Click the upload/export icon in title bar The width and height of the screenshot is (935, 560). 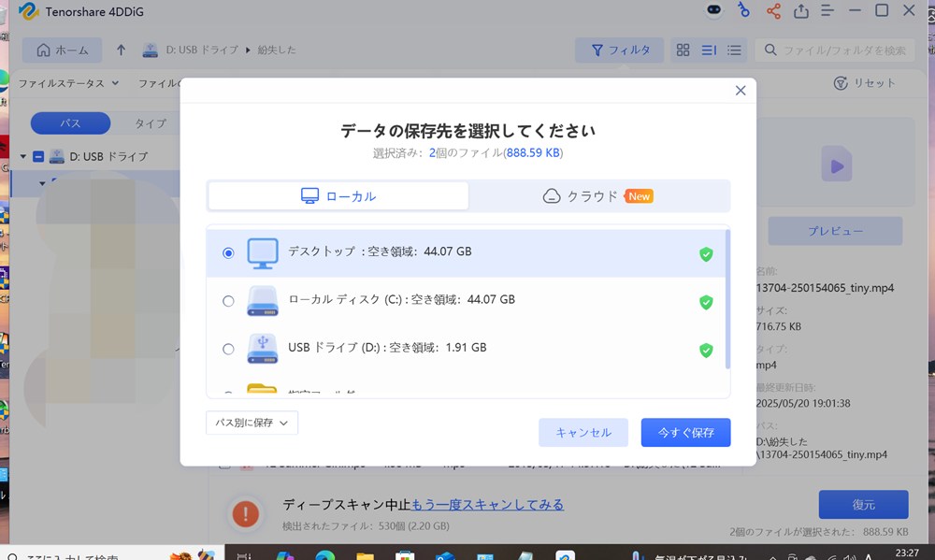tap(801, 11)
